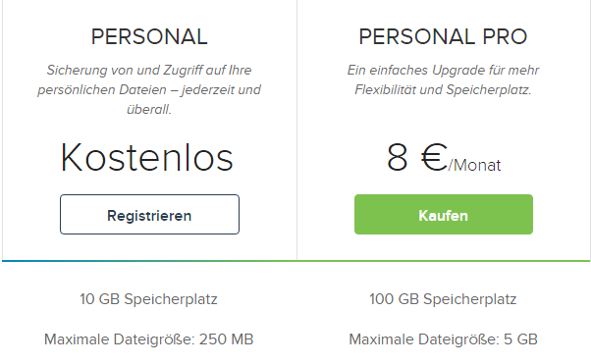Click the Kostenlos price text
The height and width of the screenshot is (364, 591).
(x=147, y=158)
